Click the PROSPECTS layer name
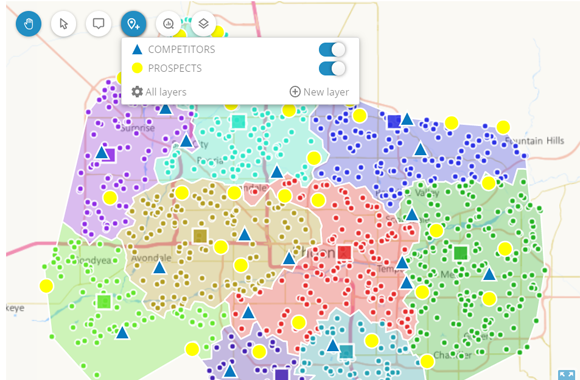Image resolution: width=580 pixels, height=380 pixels. 175,68
